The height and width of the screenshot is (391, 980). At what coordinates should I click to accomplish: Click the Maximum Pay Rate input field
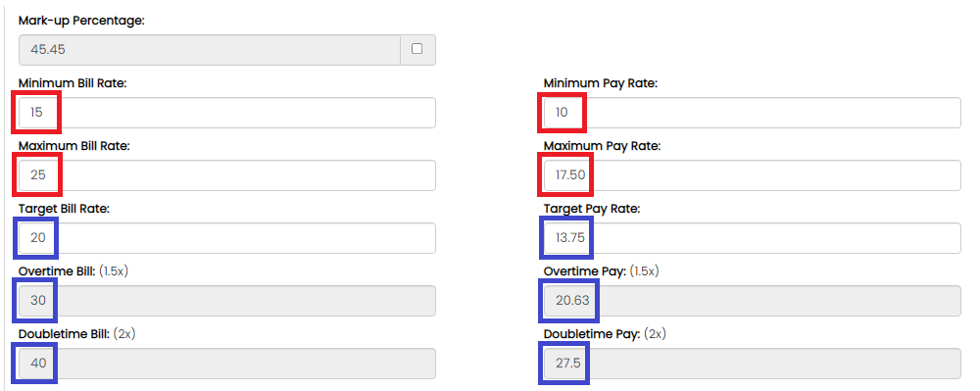coord(752,175)
